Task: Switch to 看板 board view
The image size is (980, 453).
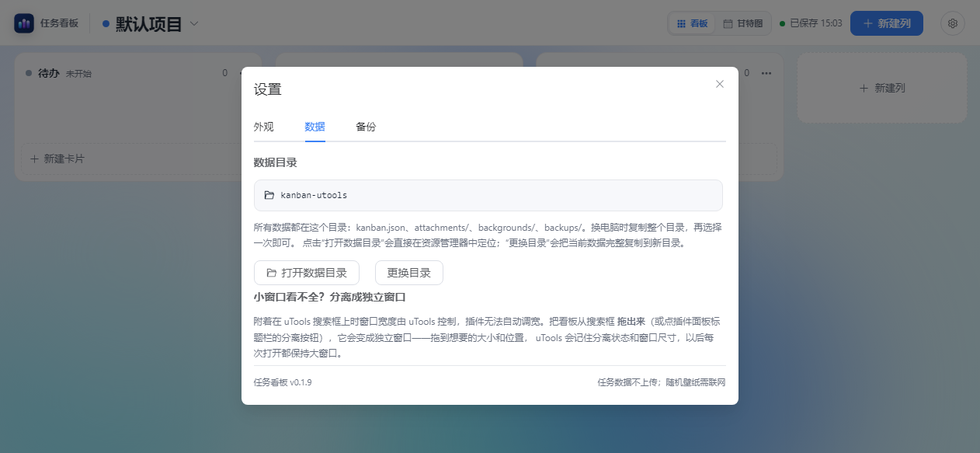Action: [x=692, y=23]
